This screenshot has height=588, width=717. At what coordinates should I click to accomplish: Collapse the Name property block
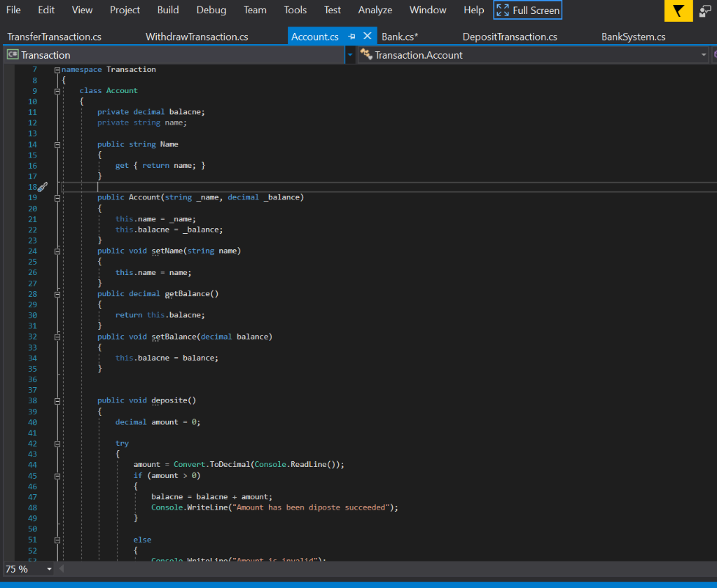[x=57, y=145]
